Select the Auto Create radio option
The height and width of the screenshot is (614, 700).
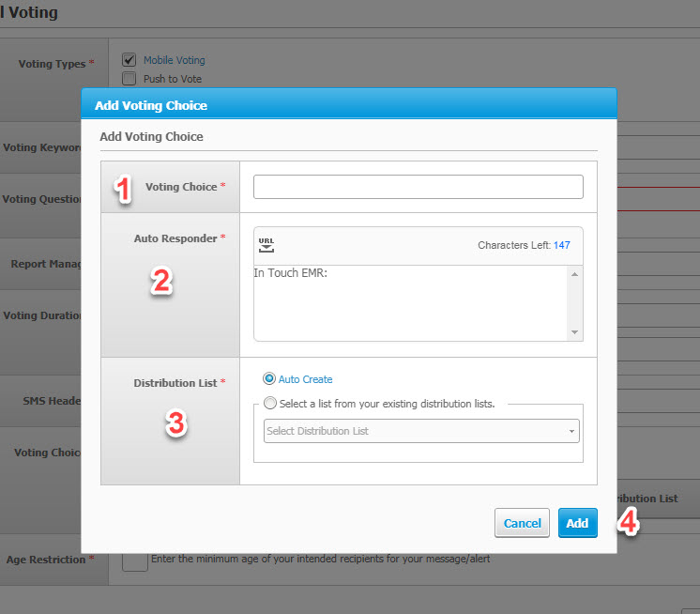click(x=270, y=379)
